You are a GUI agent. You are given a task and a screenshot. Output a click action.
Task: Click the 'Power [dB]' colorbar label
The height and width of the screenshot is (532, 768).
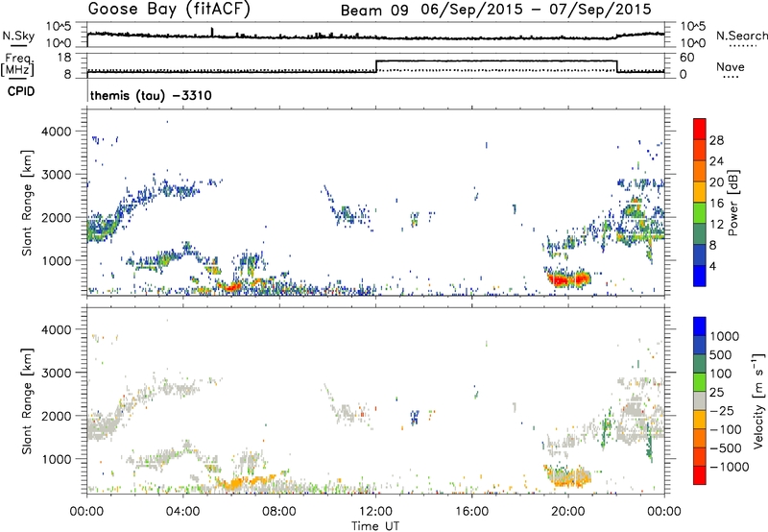pyautogui.click(x=732, y=203)
